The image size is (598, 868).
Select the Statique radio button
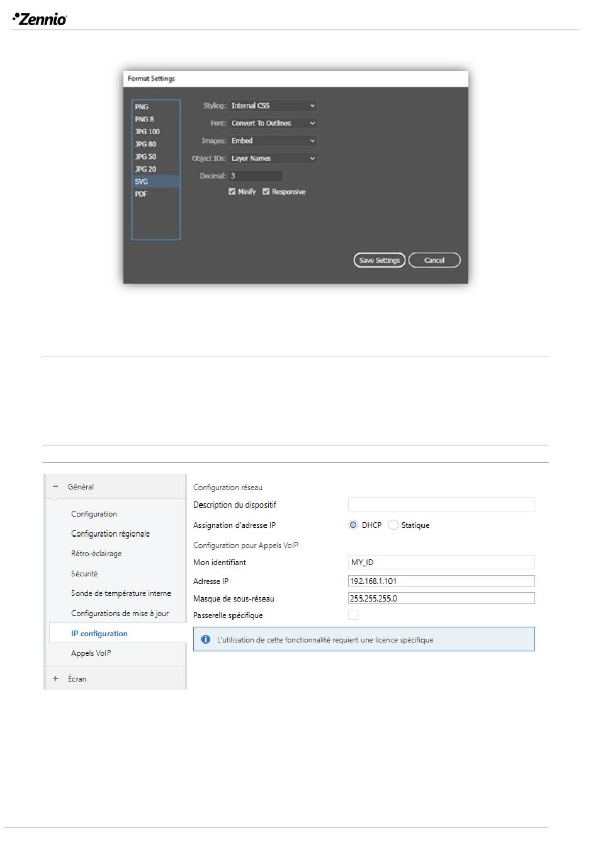[393, 525]
